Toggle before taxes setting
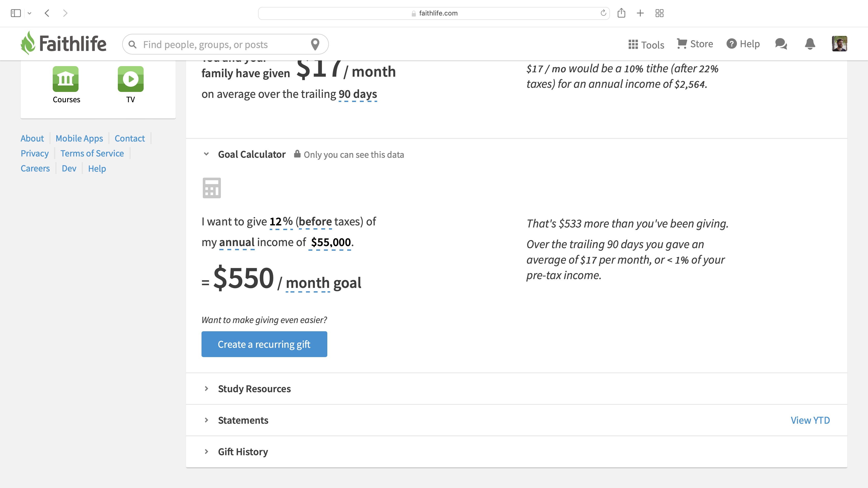Viewport: 868px width, 488px height. click(x=315, y=222)
